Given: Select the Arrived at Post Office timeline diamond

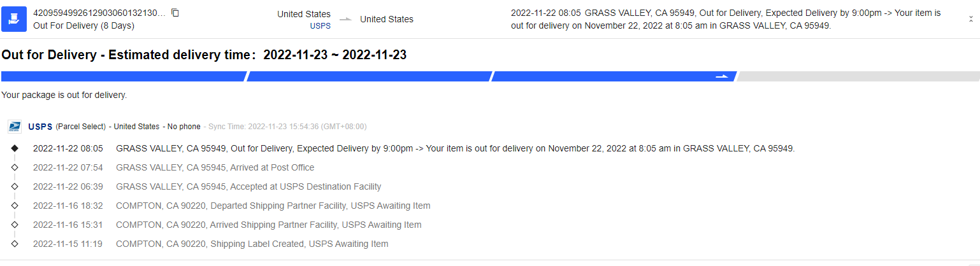Looking at the screenshot, I should (15, 167).
